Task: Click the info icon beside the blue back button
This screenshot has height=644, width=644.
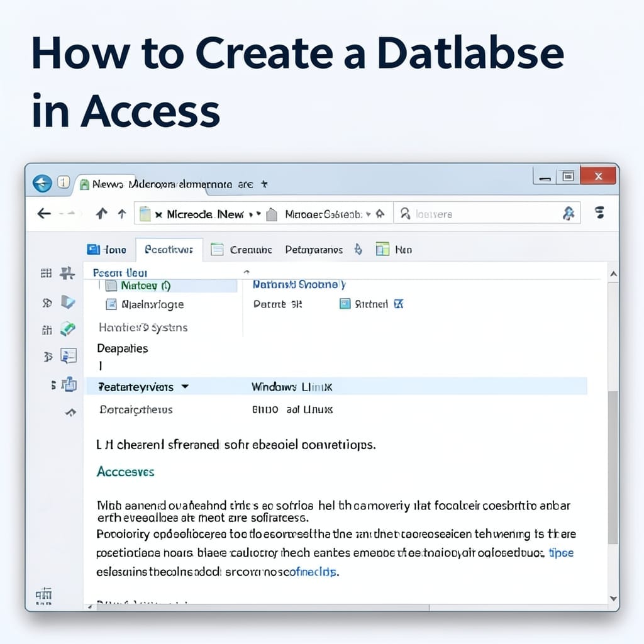Action: [64, 182]
